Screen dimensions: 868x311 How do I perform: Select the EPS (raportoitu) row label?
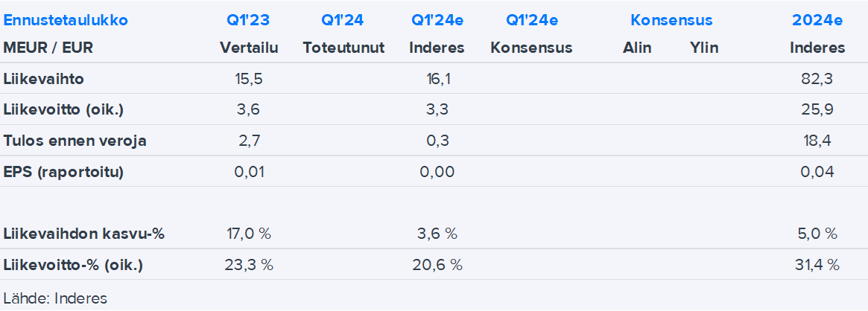[63, 172]
